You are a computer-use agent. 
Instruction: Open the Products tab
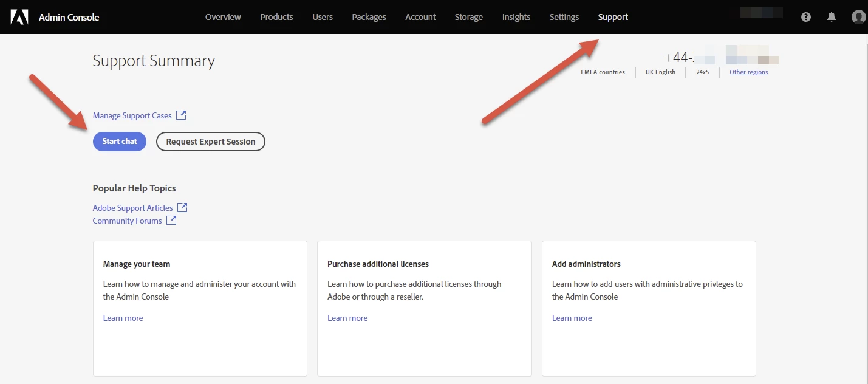click(276, 17)
